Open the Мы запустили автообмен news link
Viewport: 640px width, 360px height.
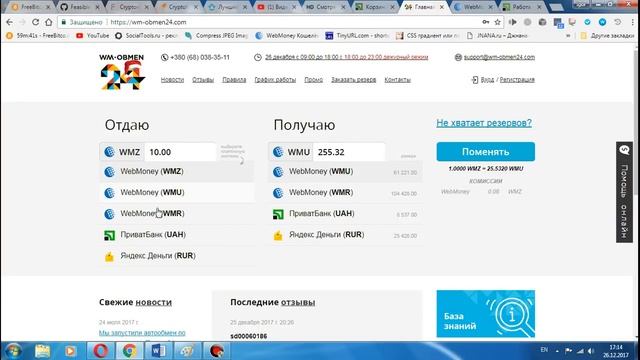point(142,333)
